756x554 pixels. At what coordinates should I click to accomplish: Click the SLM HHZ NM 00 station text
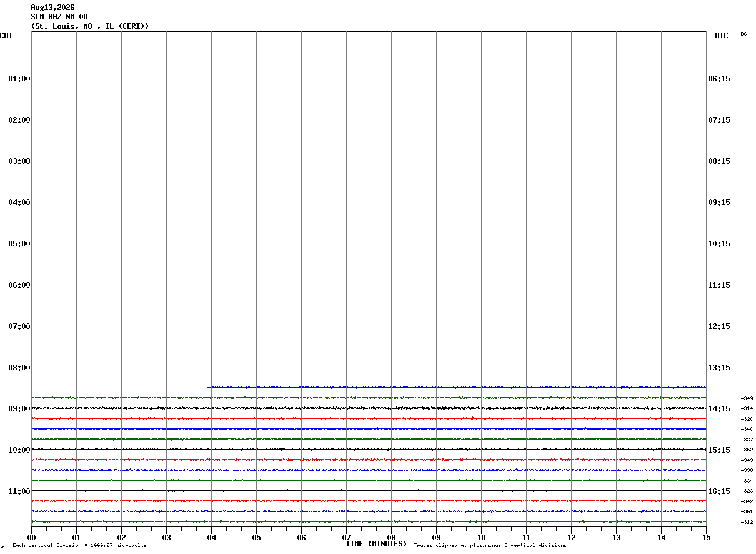[59, 17]
